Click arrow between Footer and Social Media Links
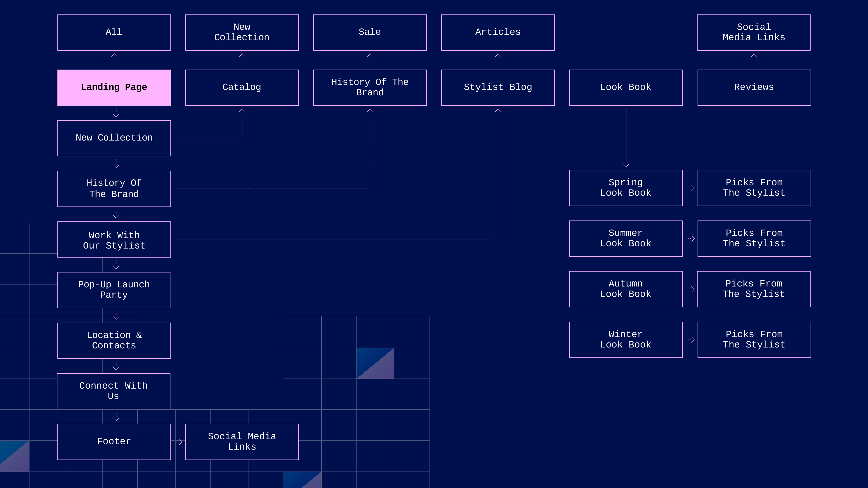This screenshot has width=868, height=488. click(x=178, y=441)
